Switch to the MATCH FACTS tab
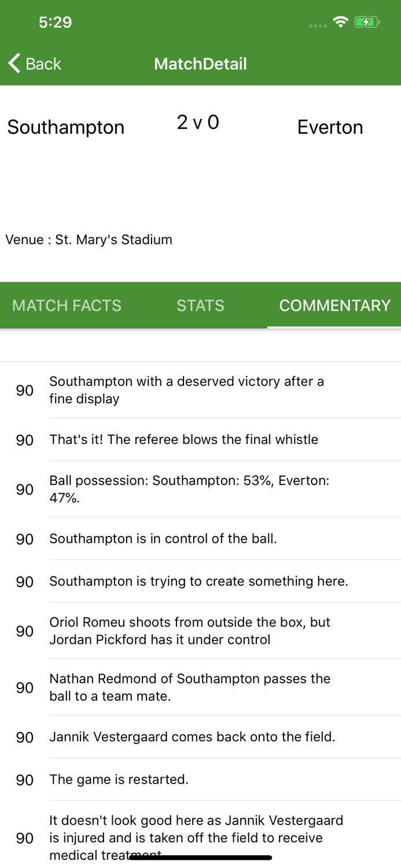 pos(67,305)
